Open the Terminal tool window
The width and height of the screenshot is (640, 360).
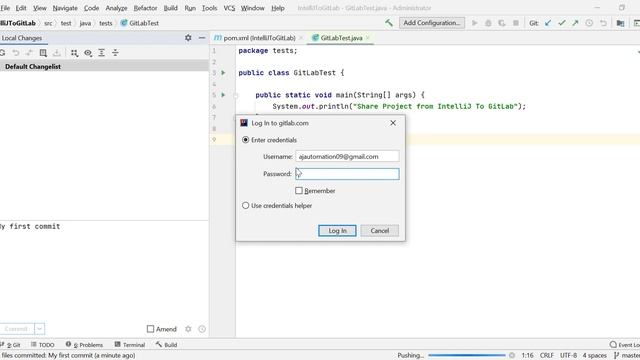pos(130,345)
